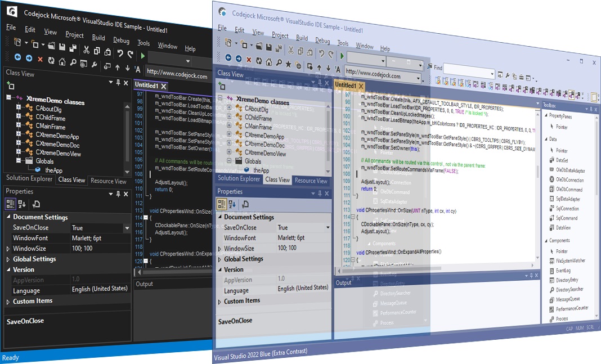601x364 pixels.
Task: Click red Stop X in dark window toolbar
Action: click(x=41, y=59)
